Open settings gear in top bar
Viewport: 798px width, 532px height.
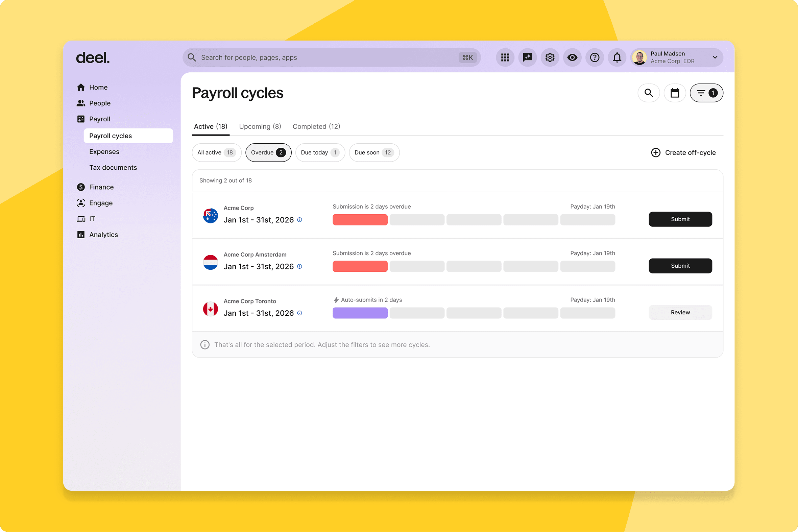click(x=550, y=57)
